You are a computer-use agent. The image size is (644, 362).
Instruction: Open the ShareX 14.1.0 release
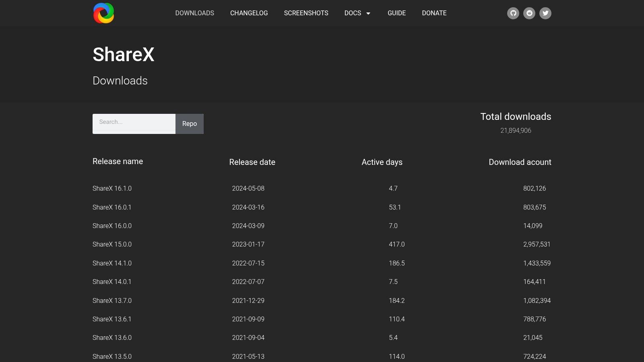click(x=112, y=263)
